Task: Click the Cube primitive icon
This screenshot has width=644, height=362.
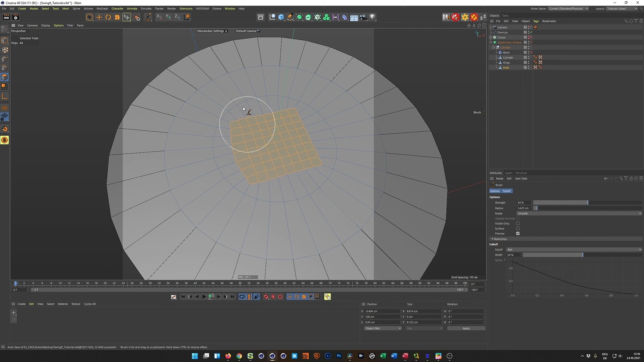Action: (281, 17)
